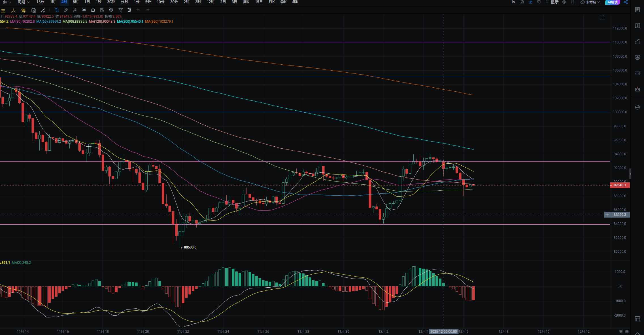This screenshot has height=335, width=644.
Task: Toggle the blue pencil drawing mode icon
Action: point(530,2)
